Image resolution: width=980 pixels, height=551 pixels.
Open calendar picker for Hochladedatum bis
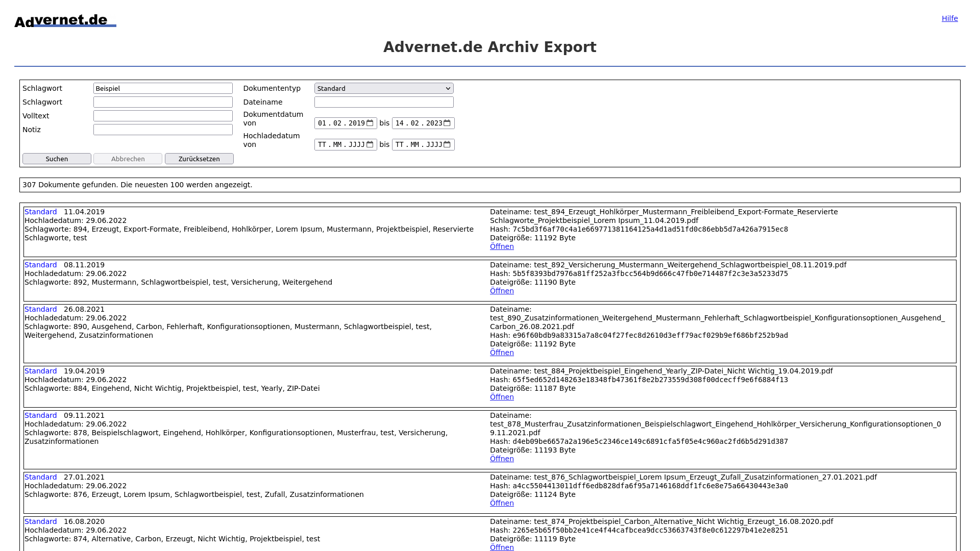coord(447,144)
